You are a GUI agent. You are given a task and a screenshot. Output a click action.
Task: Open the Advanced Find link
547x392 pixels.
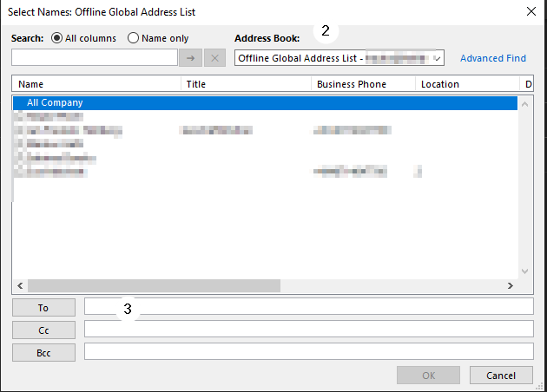tap(492, 58)
